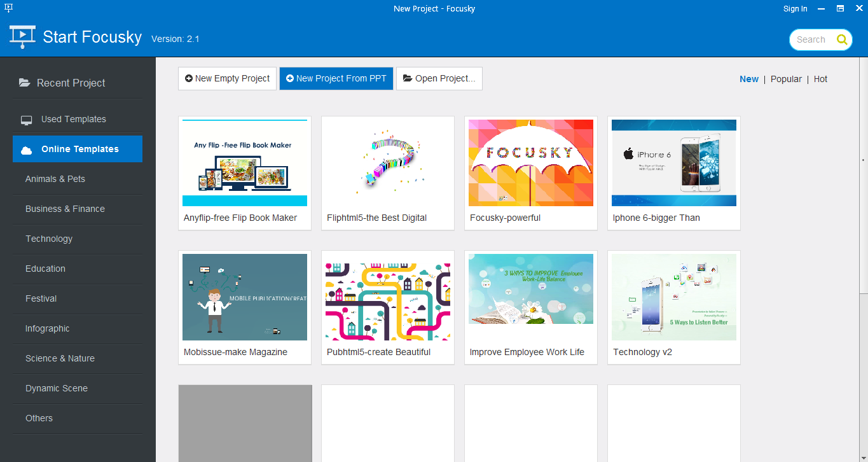Select Technology category
The height and width of the screenshot is (462, 868).
(78, 239)
